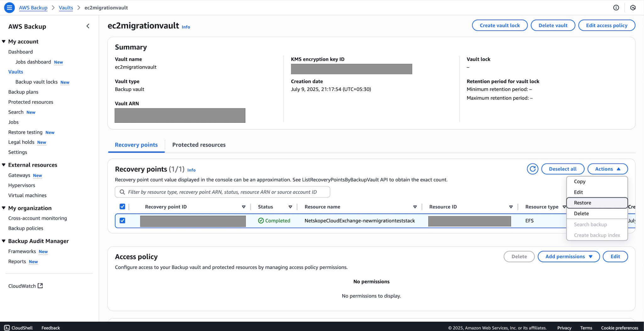Open the Add permissions dropdown
This screenshot has height=331, width=644.
click(x=569, y=257)
